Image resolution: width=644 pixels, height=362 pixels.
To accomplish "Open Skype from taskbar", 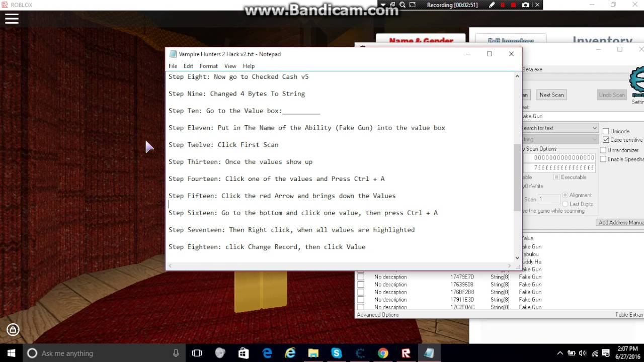I will coord(337,353).
